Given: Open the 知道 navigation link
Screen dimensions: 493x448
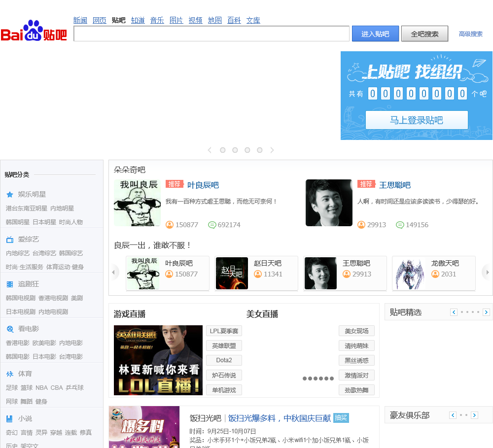Looking at the screenshot, I should (138, 20).
